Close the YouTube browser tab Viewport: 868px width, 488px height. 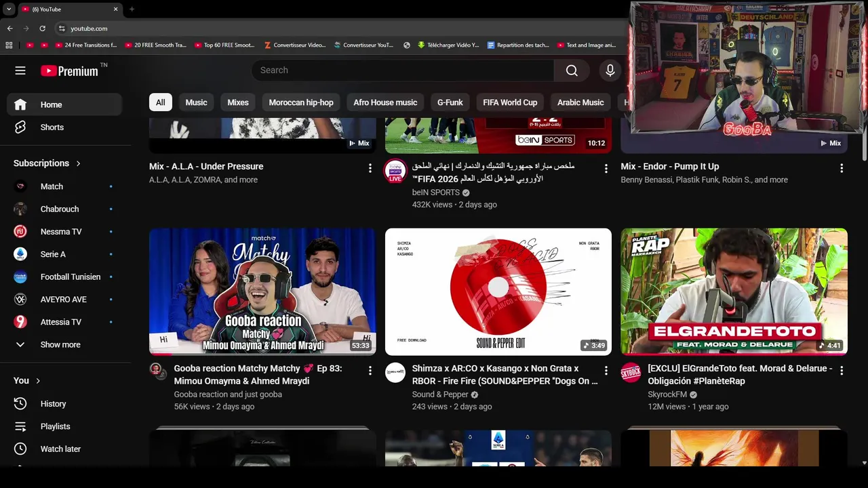(x=115, y=9)
